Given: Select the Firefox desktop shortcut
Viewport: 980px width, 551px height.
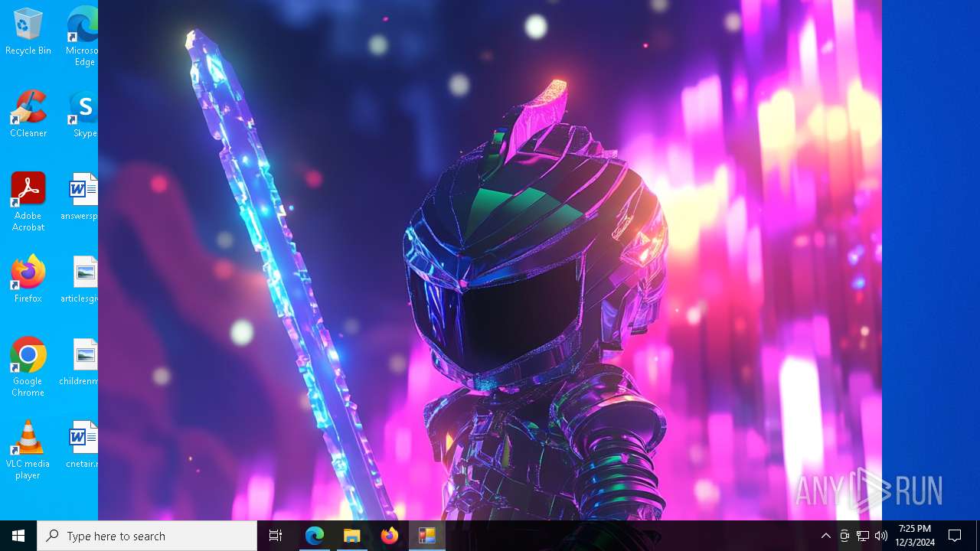Looking at the screenshot, I should pos(28,279).
